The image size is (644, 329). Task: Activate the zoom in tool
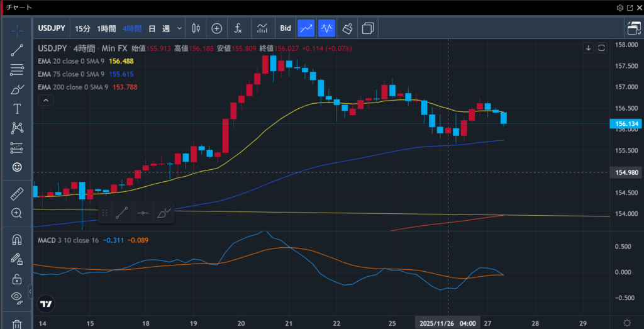17,213
